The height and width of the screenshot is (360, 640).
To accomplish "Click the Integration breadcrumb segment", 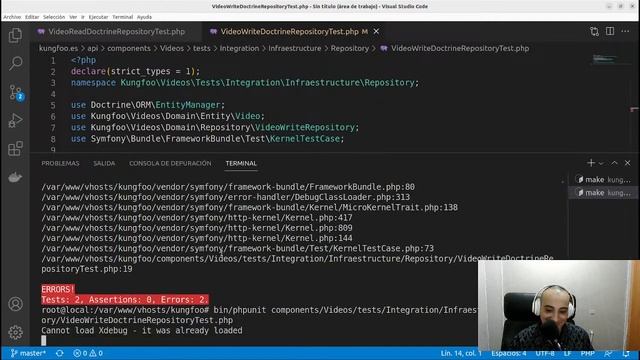I will point(239,48).
